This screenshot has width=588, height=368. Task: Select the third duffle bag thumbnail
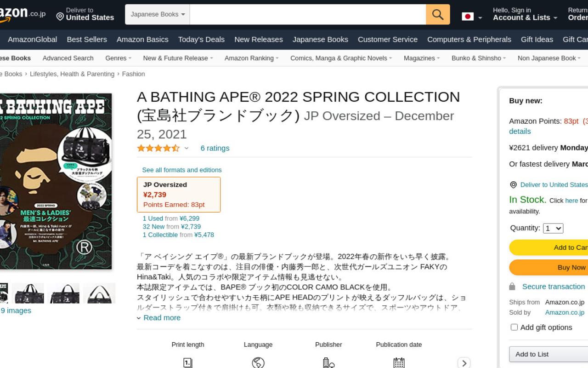point(63,293)
